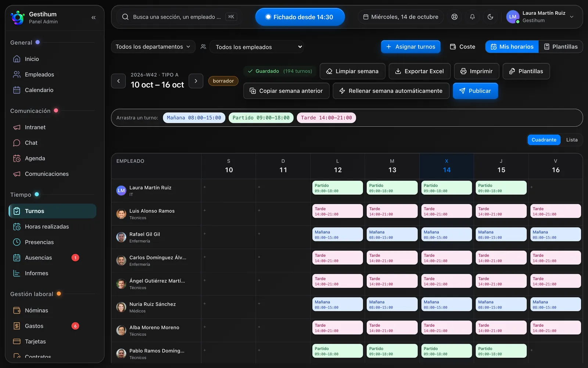This screenshot has width=588, height=368.
Task: Click Rellenar semana automáticamente
Action: 391,91
